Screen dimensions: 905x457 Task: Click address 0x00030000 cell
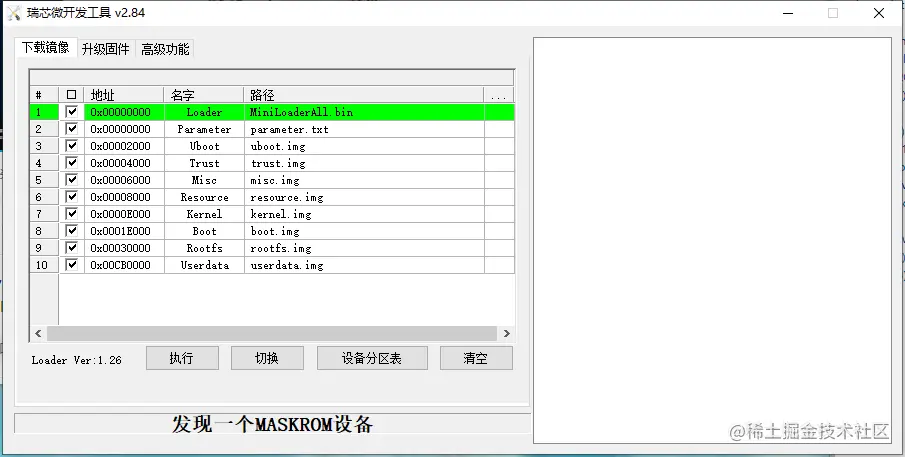click(x=125, y=248)
